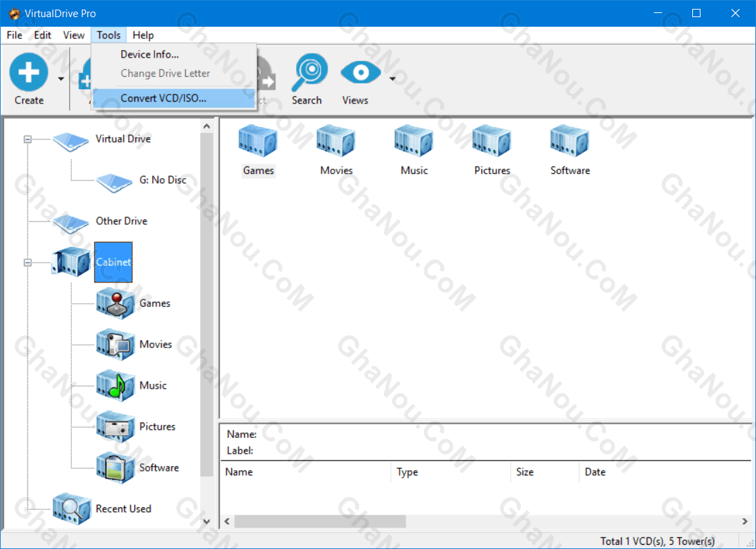Open the Games tower icon in right pane
Screen dimensions: 756x549
click(258, 141)
